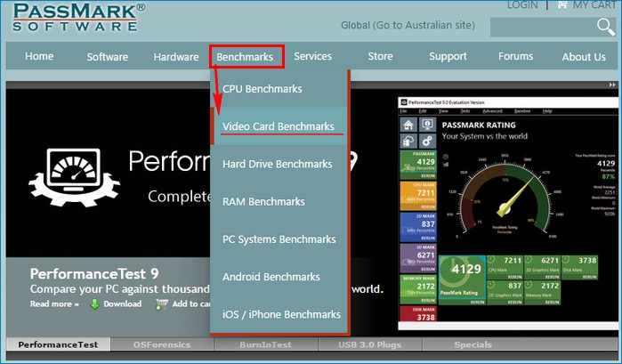
Task: Choose CPU Benchmarks menu entry
Action: pyautogui.click(x=263, y=89)
